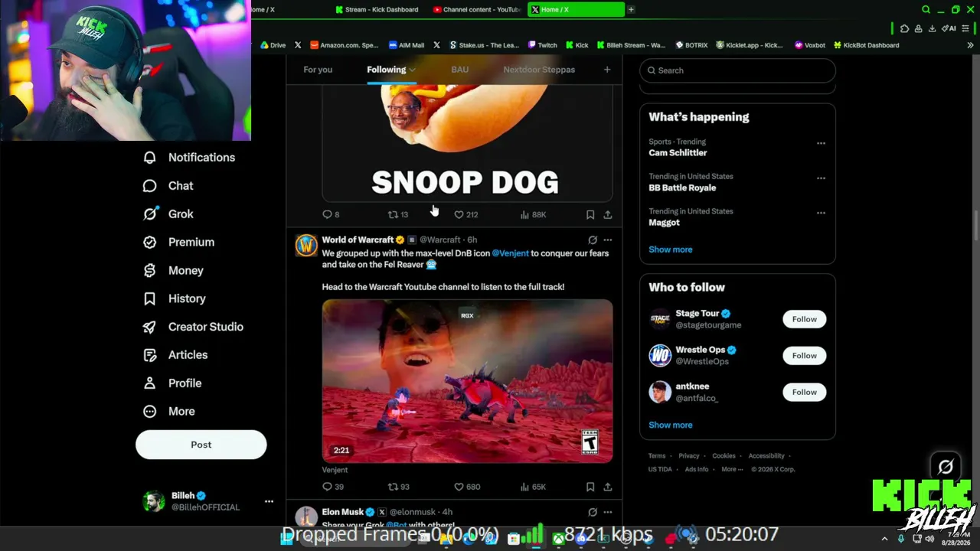Switch to the For you tab
Screen dimensions: 980x551
pos(318,70)
